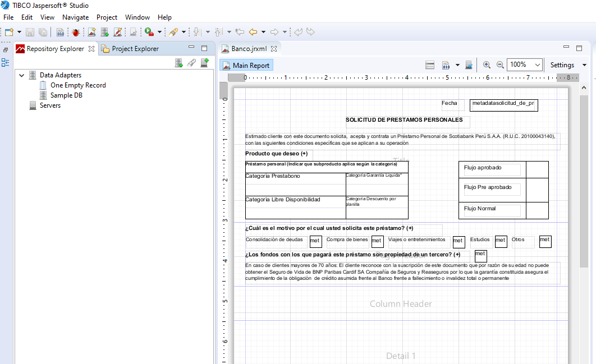Open the Project menu
The image size is (596, 364).
point(107,17)
